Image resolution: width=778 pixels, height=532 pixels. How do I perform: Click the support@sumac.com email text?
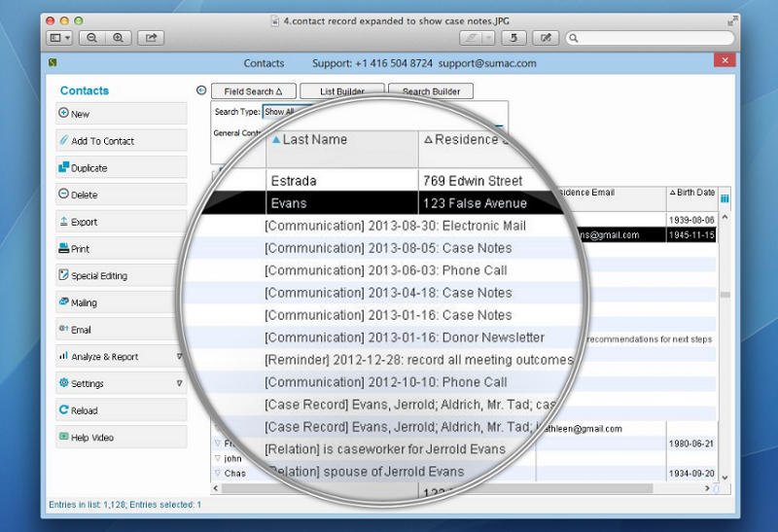487,63
